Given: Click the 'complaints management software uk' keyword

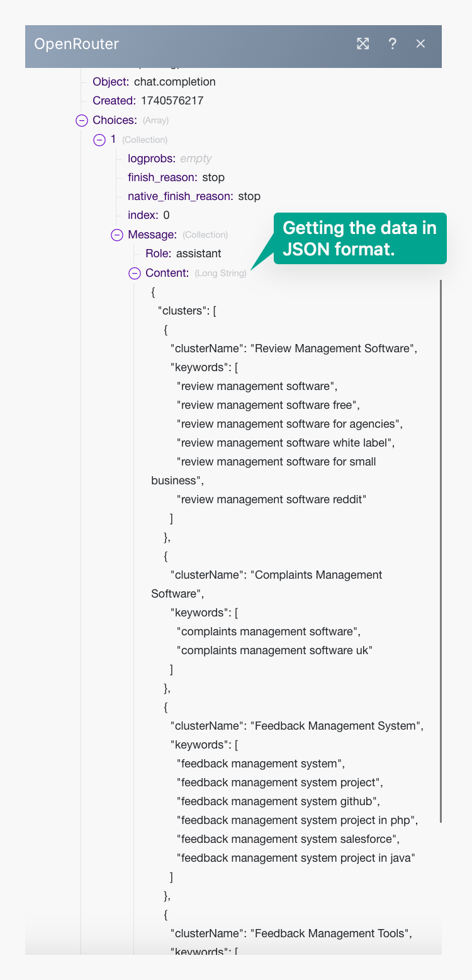Looking at the screenshot, I should point(274,650).
